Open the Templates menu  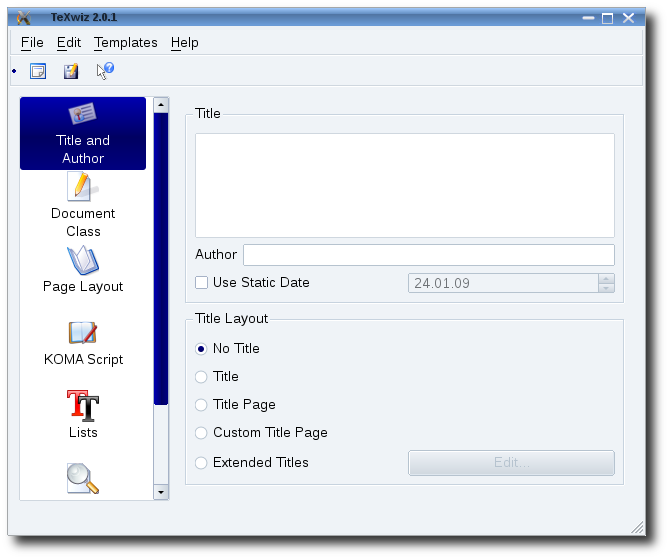point(126,43)
